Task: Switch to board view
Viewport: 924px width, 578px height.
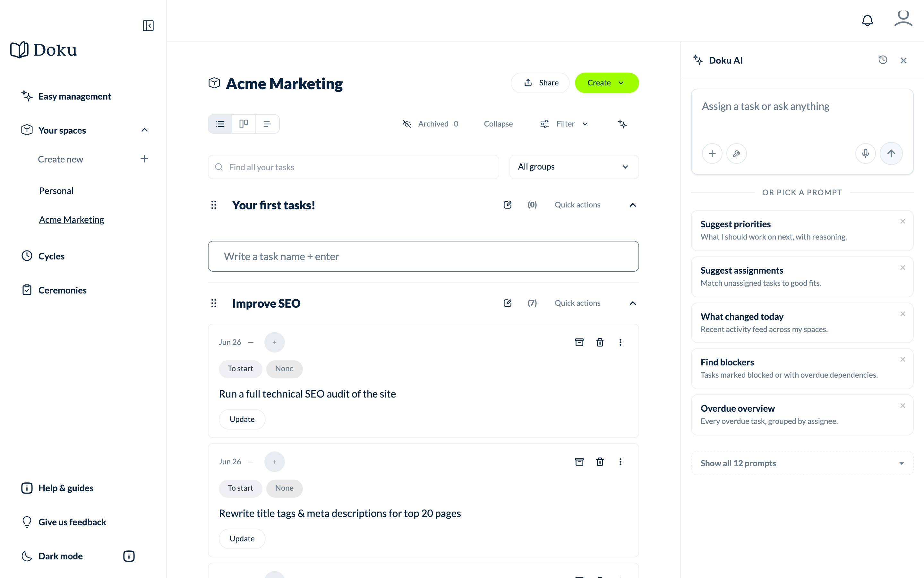Action: [x=244, y=124]
